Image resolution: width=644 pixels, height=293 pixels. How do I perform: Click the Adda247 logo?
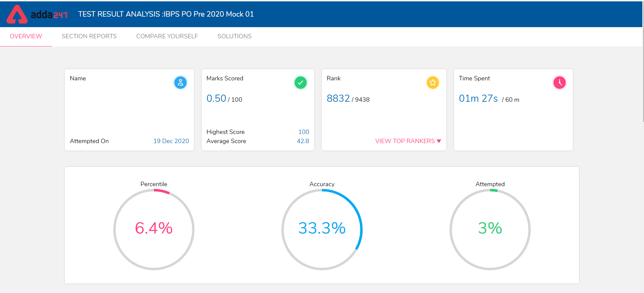click(37, 14)
